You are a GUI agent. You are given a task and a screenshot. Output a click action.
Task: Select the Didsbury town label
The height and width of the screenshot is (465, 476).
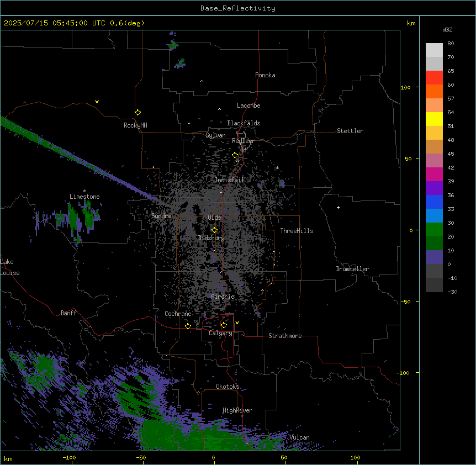point(211,238)
